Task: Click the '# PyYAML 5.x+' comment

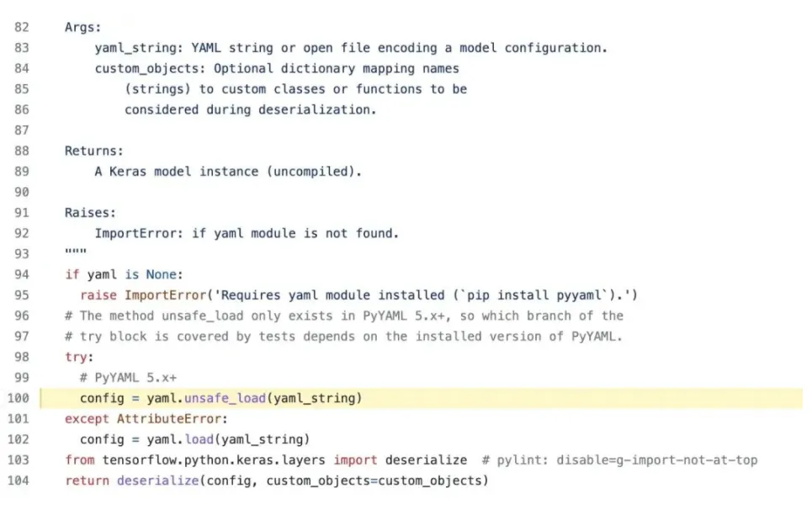Action: (128, 377)
